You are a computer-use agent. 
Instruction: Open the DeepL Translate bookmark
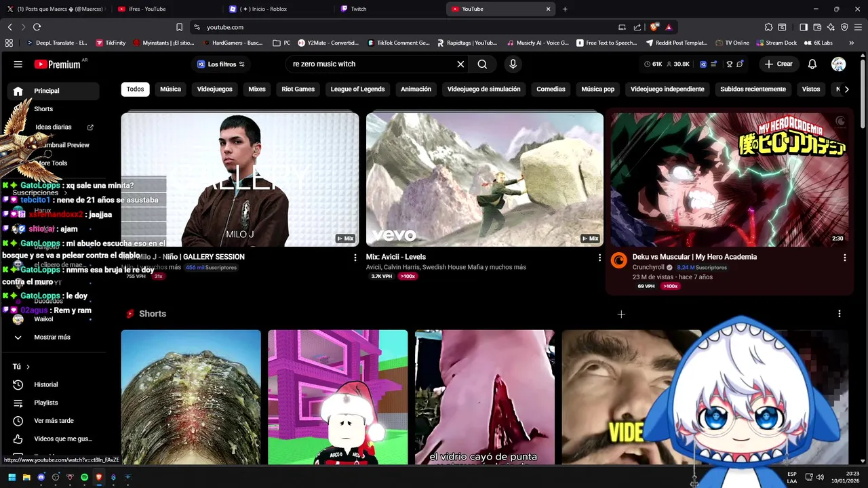click(56, 43)
